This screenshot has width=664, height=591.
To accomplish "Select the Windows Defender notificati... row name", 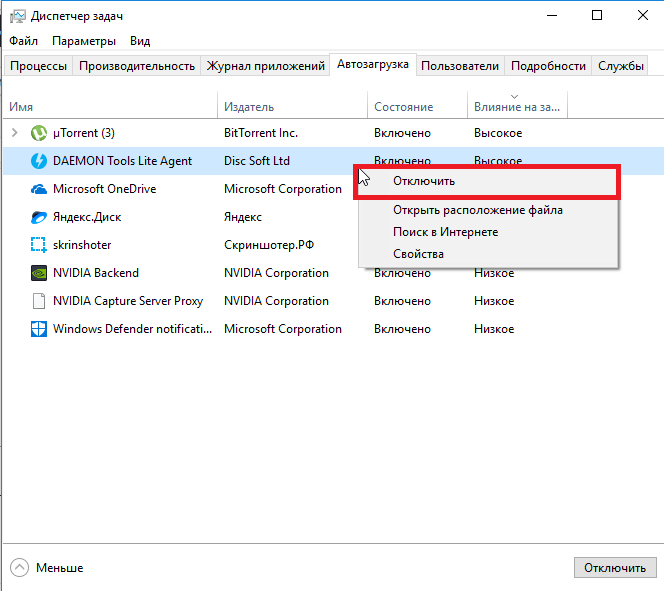I will tap(132, 329).
